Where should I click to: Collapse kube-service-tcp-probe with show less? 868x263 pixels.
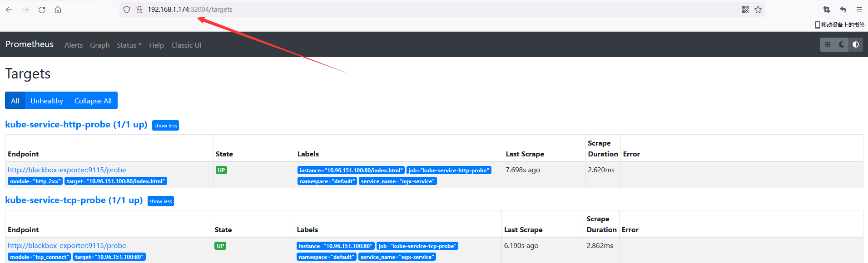click(x=161, y=201)
